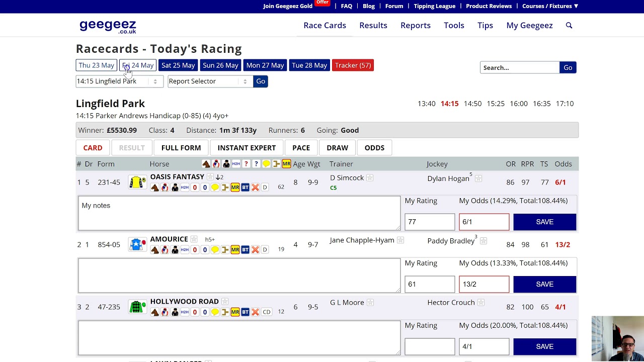Save Hollywood Road rating and odds
The image size is (644, 362).
coord(544,346)
